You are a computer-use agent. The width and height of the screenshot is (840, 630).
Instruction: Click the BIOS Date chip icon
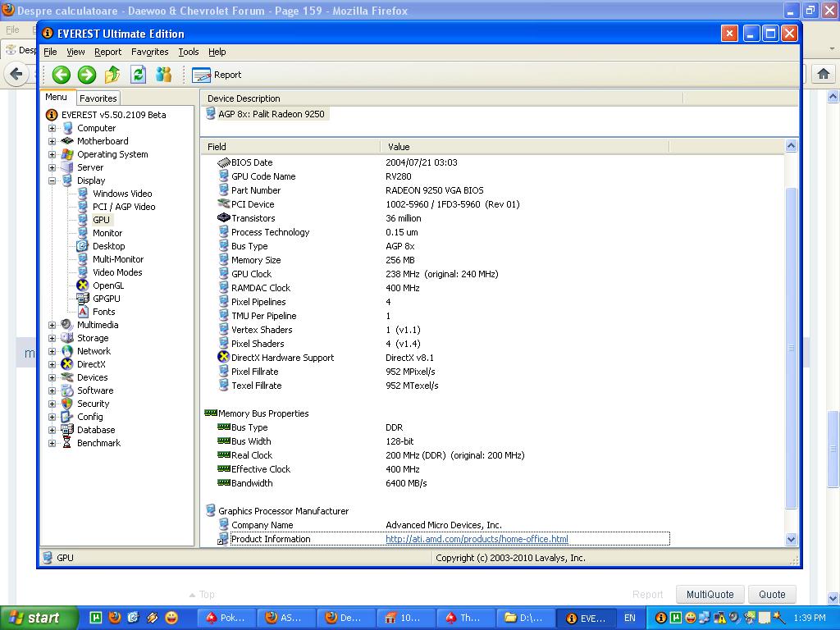(x=223, y=162)
